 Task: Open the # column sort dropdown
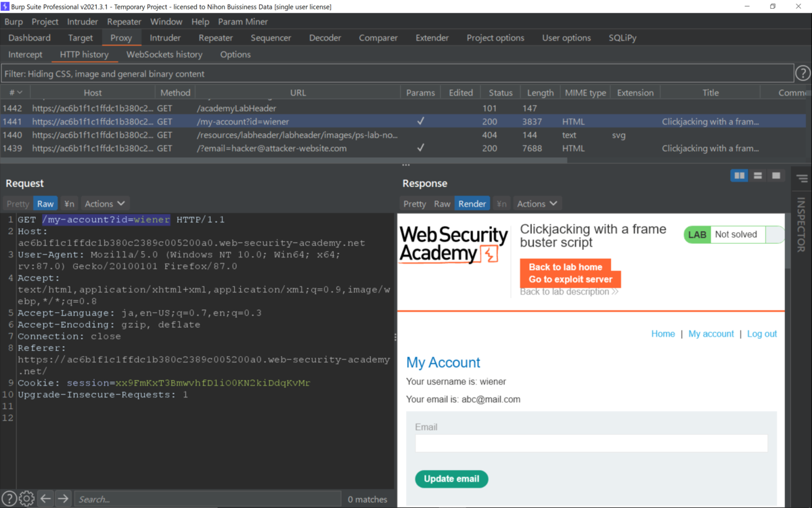tap(15, 92)
